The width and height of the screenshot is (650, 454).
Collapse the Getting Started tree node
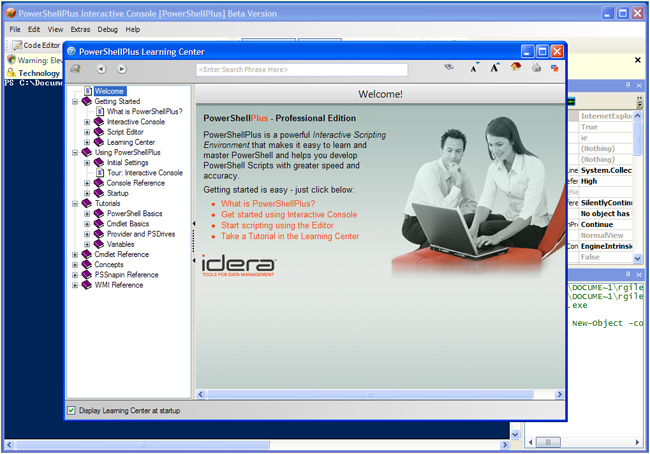tap(75, 102)
